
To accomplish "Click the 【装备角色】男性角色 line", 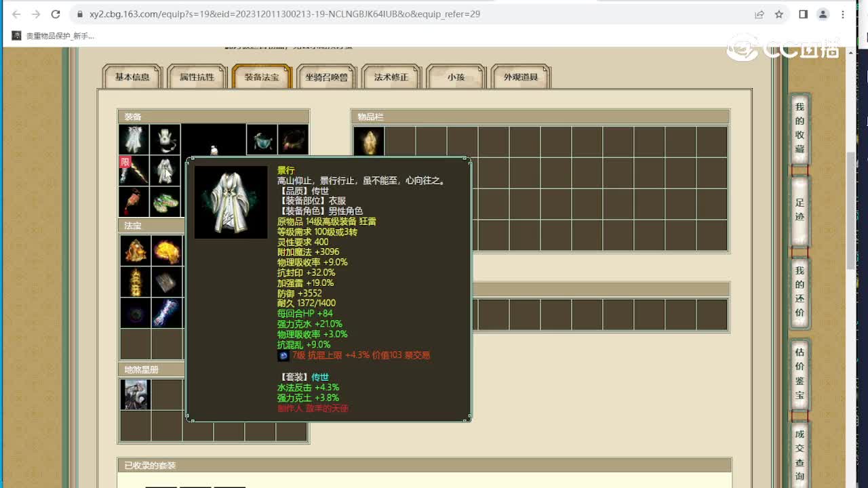I will point(320,211).
